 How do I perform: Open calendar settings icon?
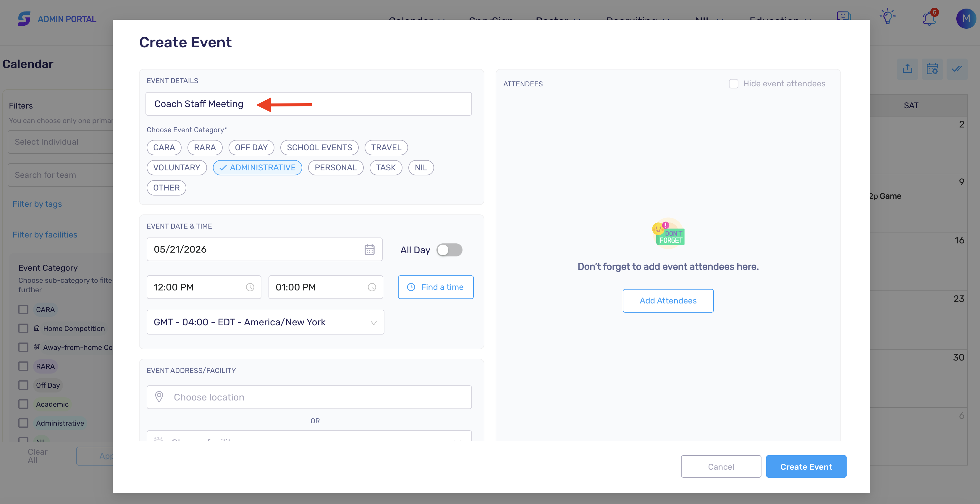pos(932,69)
